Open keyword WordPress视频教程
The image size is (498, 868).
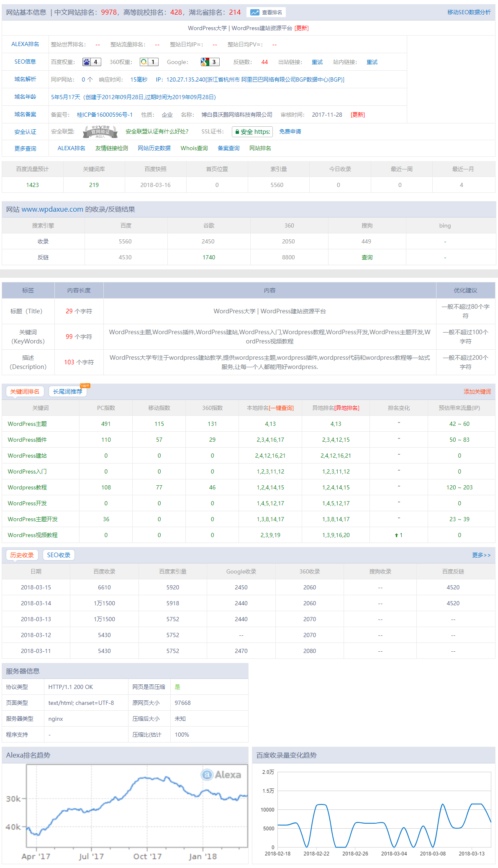click(x=33, y=535)
